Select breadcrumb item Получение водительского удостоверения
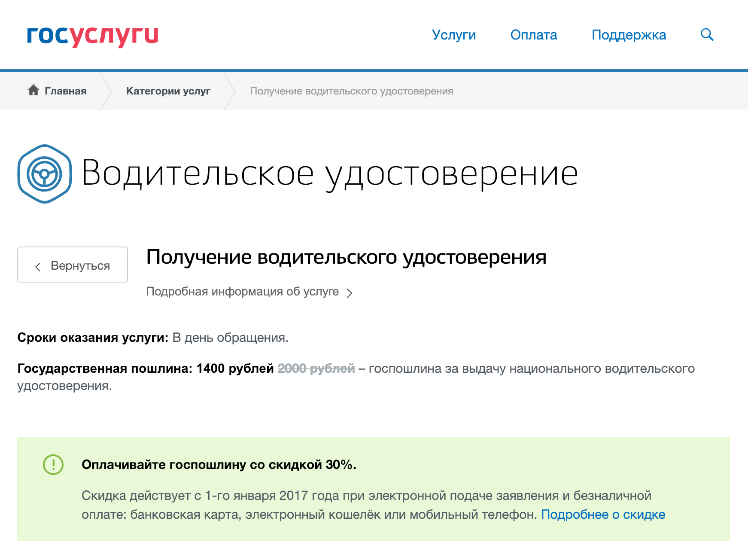 [351, 91]
